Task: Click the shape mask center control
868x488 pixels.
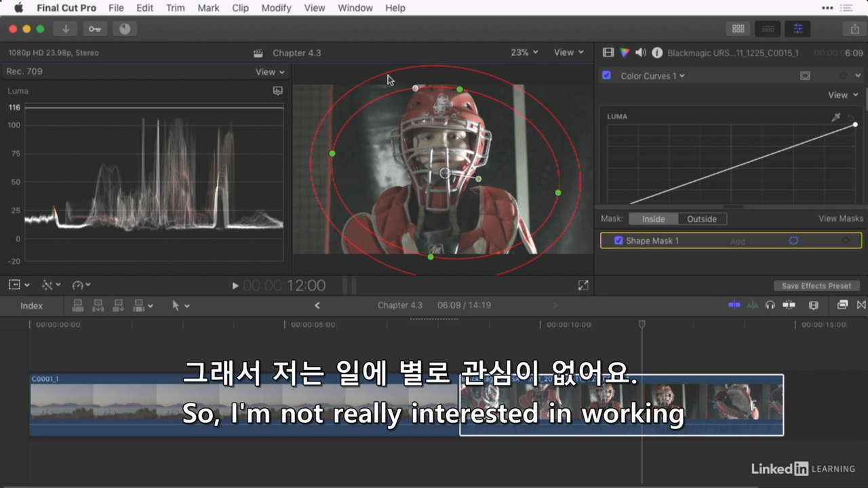Action: tap(445, 174)
